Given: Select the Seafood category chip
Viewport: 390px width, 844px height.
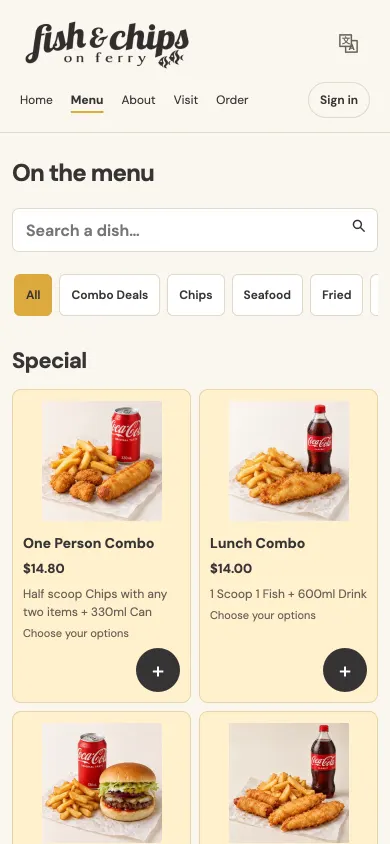Looking at the screenshot, I should (x=267, y=295).
